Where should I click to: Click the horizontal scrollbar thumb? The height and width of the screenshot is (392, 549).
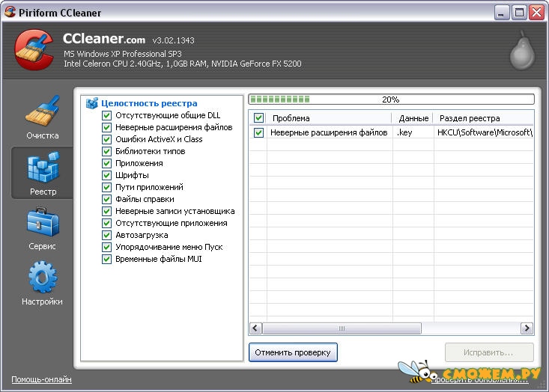coord(342,328)
